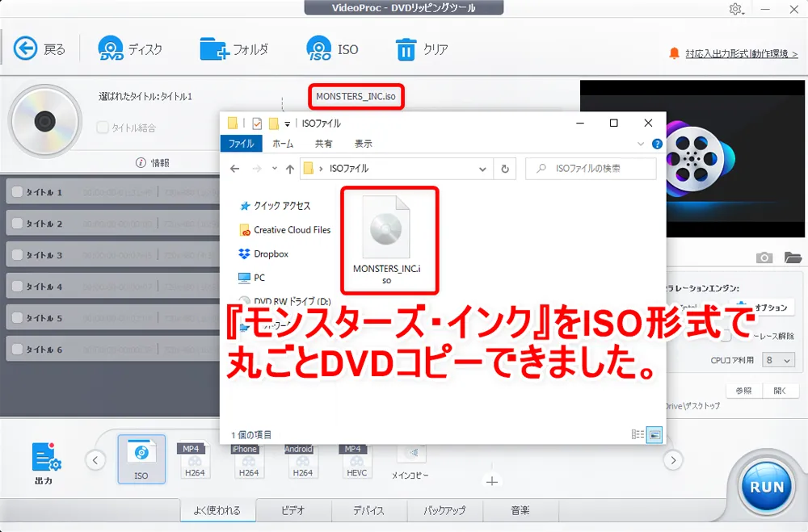Select the ISO output format icon
Viewport: 808px width, 532px height.
pyautogui.click(x=141, y=459)
